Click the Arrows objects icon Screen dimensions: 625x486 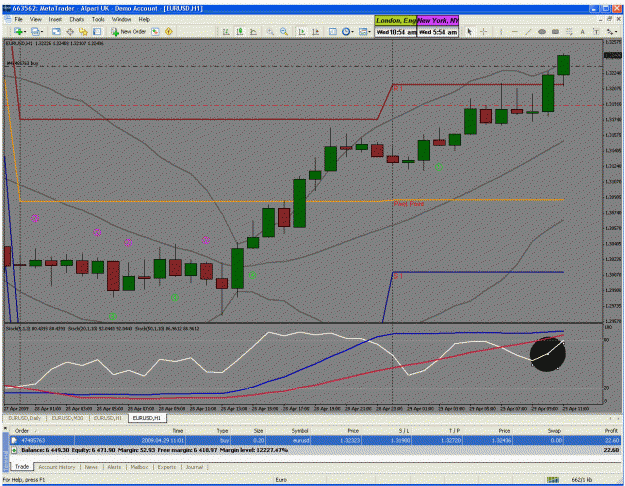pos(609,32)
